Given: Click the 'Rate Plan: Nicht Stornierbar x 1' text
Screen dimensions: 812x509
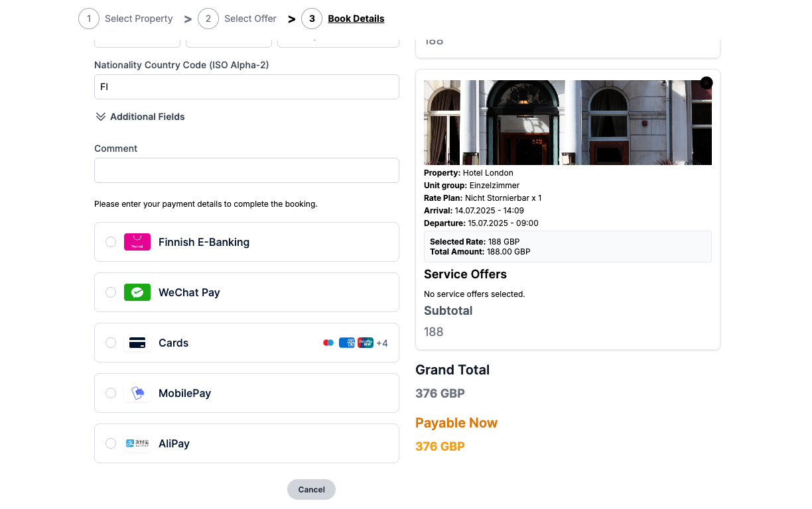Looking at the screenshot, I should (x=483, y=198).
